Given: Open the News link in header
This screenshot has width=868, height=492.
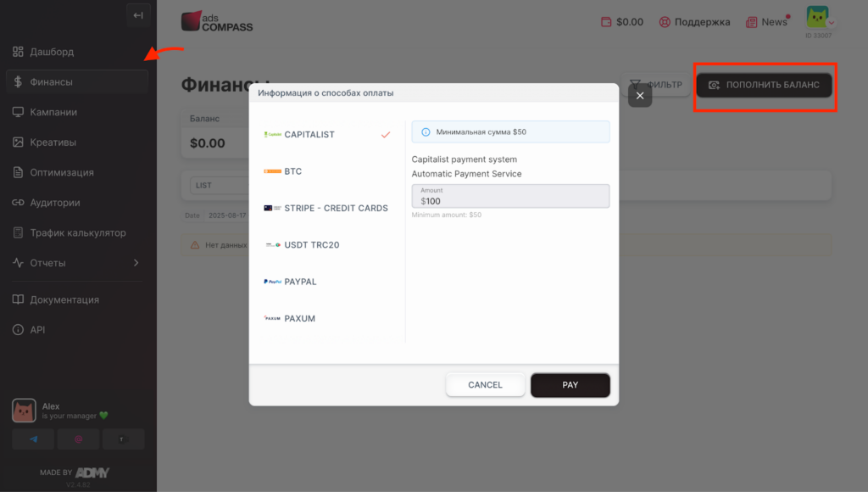Looking at the screenshot, I should [x=767, y=22].
